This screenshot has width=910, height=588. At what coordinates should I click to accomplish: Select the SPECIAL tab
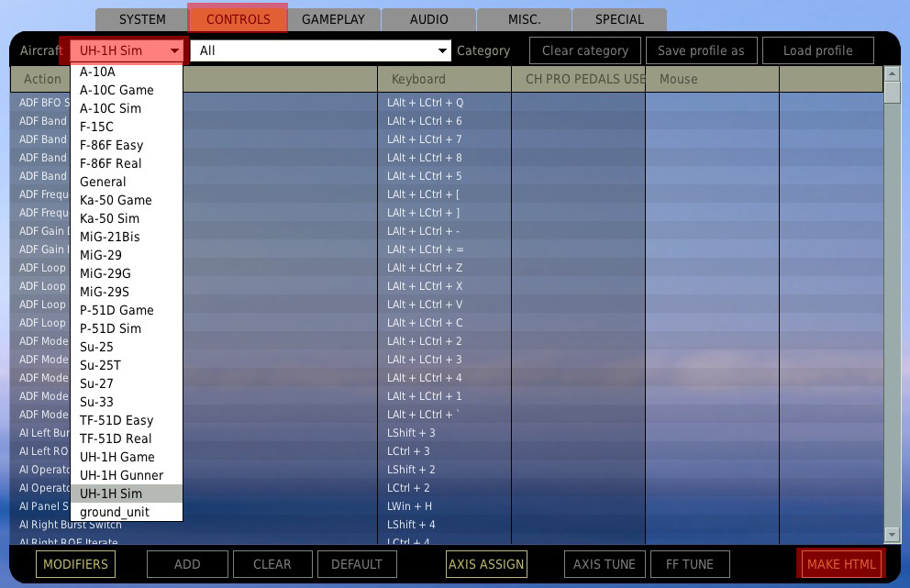(619, 19)
